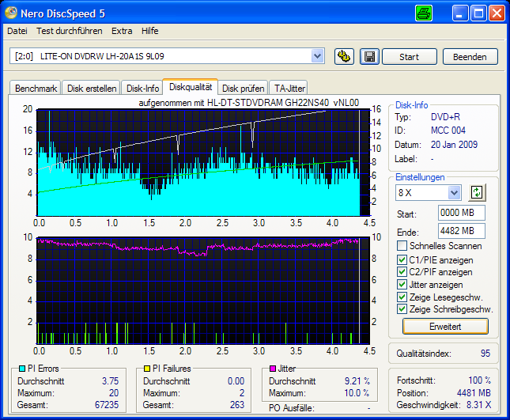Viewport: 510px width, 420px height.
Task: Click the Datum value 20 Jan 2009
Action: tap(454, 145)
